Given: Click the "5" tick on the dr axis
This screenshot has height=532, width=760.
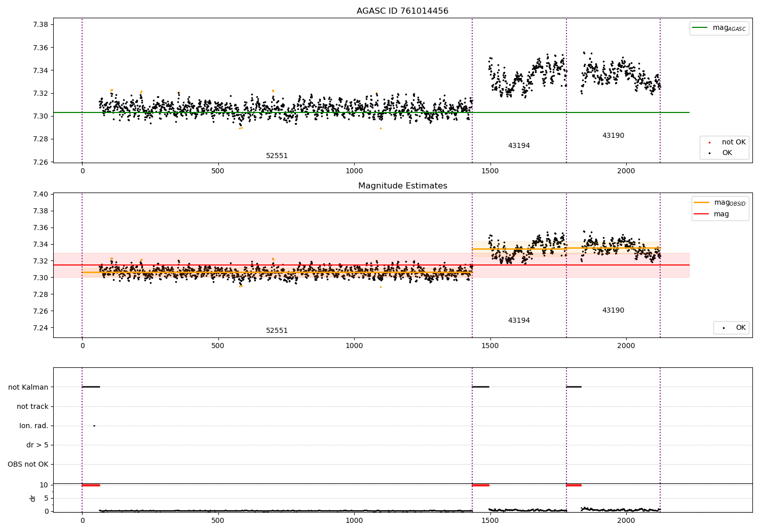Looking at the screenshot, I should tap(47, 499).
